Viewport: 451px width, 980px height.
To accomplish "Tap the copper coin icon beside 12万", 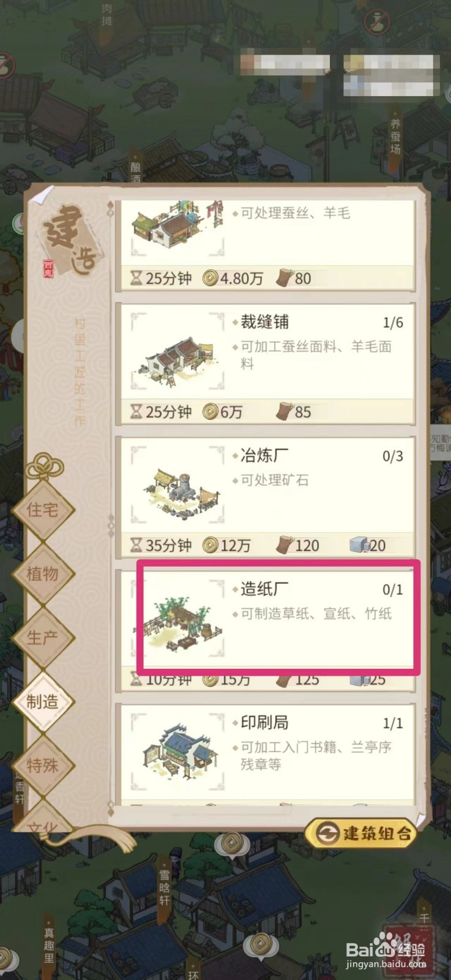I will coord(211,545).
